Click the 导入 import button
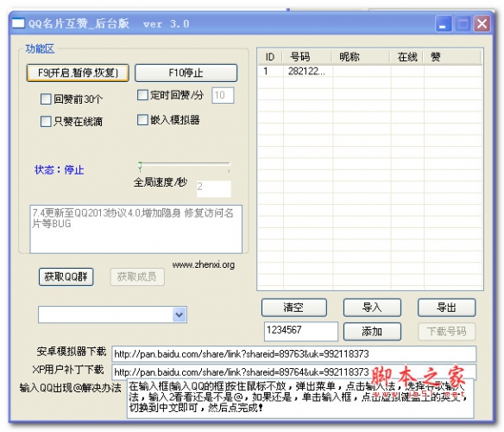 point(372,308)
